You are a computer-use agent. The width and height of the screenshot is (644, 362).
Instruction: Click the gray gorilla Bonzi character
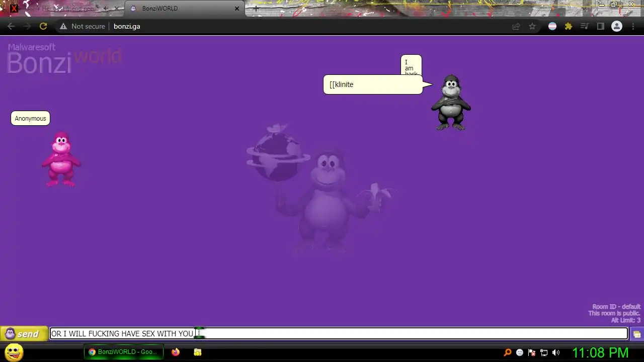click(451, 103)
